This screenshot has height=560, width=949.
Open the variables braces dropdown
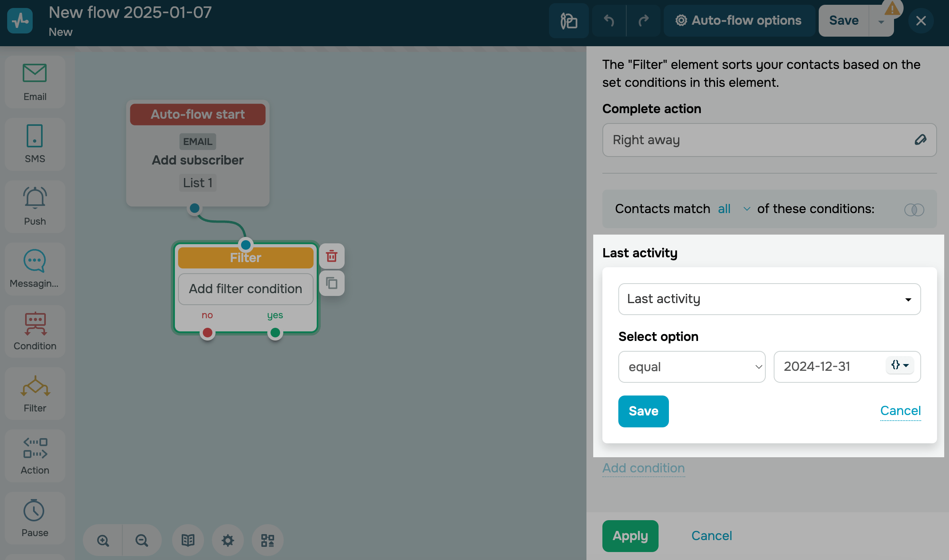pos(900,365)
